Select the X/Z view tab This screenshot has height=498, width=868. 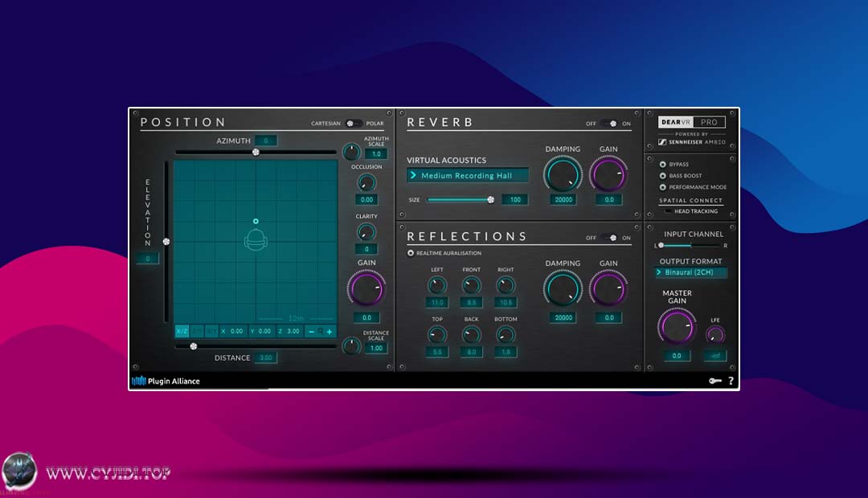[x=182, y=331]
